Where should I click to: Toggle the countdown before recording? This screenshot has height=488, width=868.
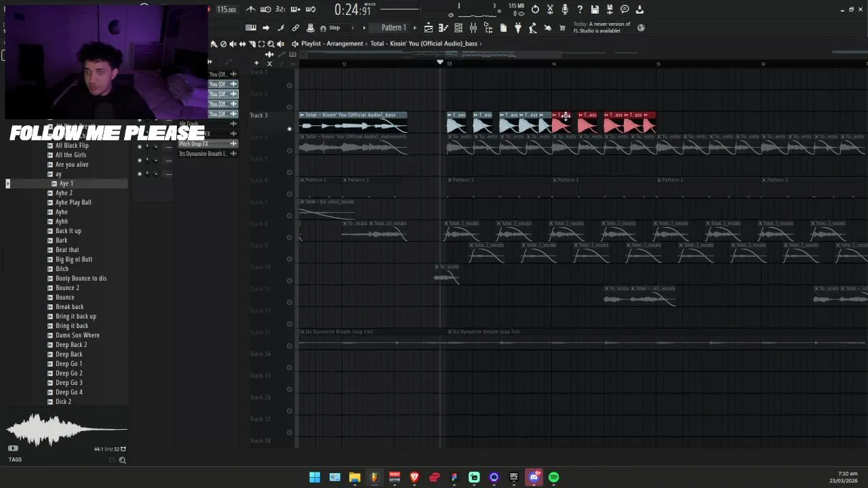click(281, 9)
